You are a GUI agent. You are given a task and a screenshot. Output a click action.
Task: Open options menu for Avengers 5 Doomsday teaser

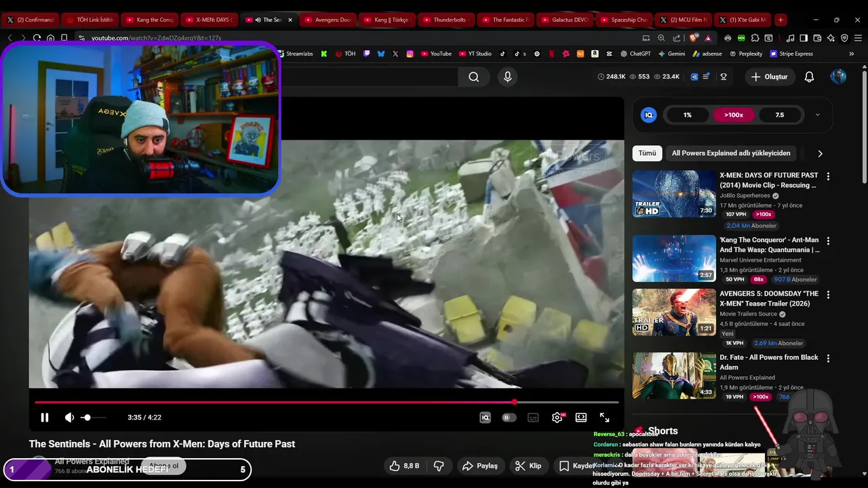(828, 295)
